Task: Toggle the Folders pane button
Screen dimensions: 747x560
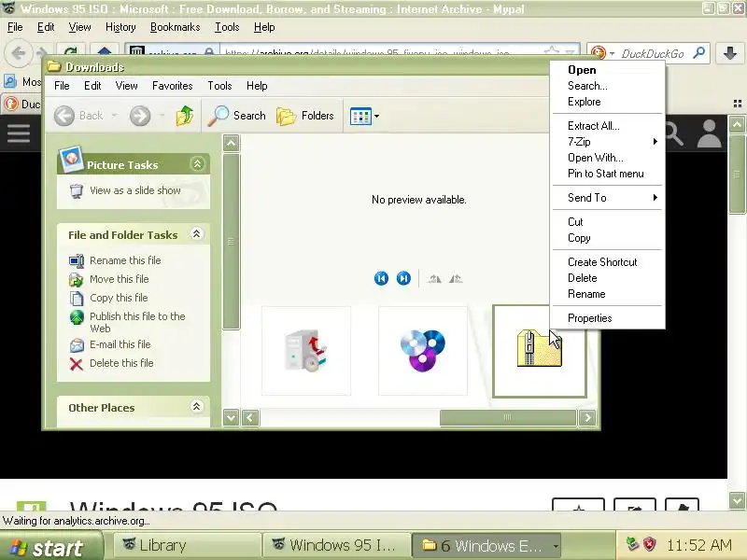Action: click(305, 116)
